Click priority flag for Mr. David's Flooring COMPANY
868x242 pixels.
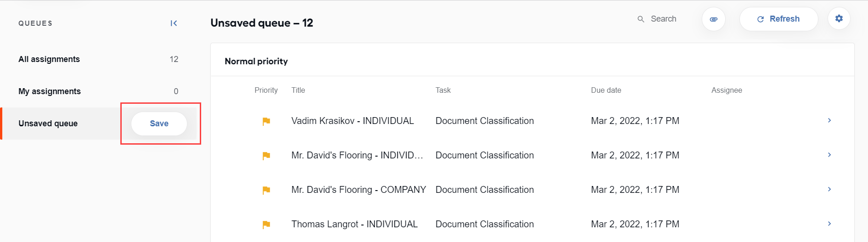coord(266,190)
